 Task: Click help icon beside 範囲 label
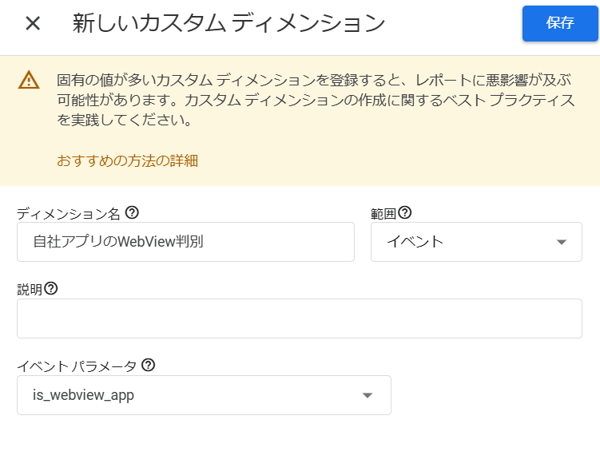tap(405, 213)
